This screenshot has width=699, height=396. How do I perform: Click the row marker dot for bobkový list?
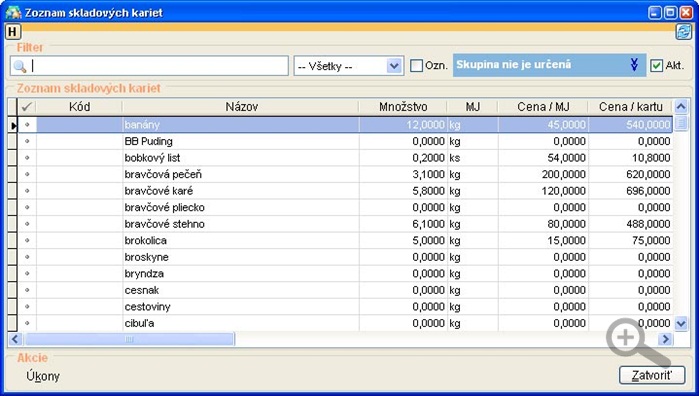27,157
